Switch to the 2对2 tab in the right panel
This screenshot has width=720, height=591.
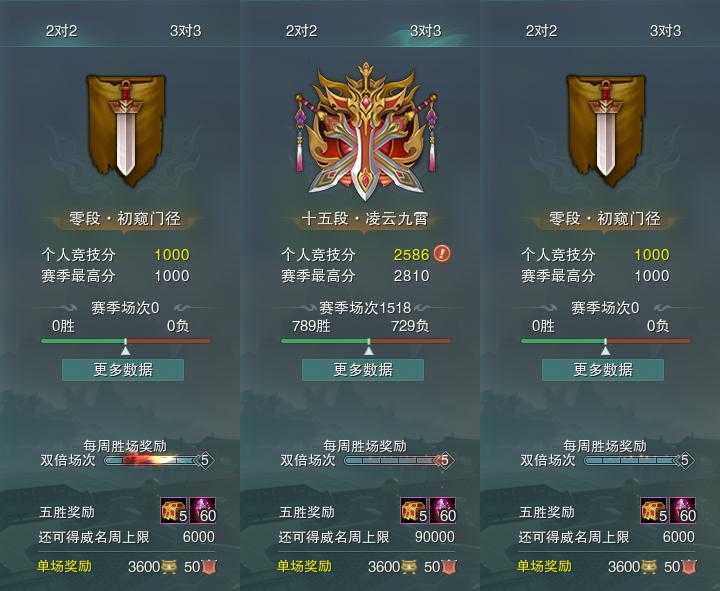tap(541, 31)
